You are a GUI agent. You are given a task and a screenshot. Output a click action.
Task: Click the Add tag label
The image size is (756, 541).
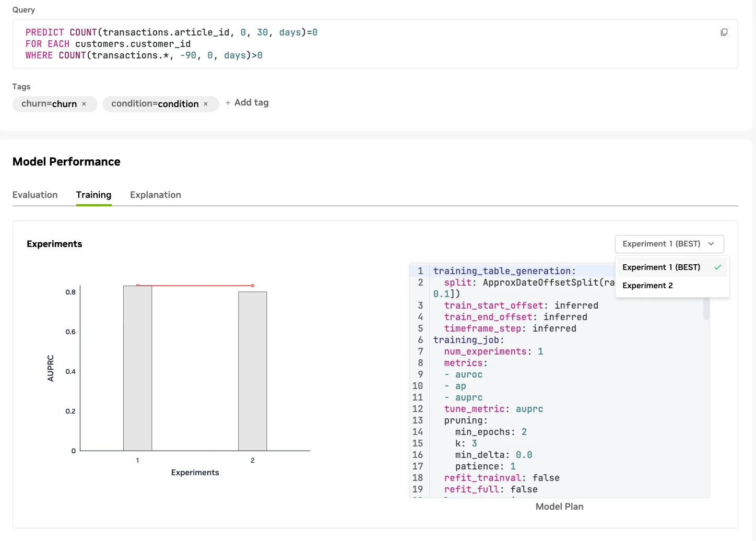(x=252, y=102)
